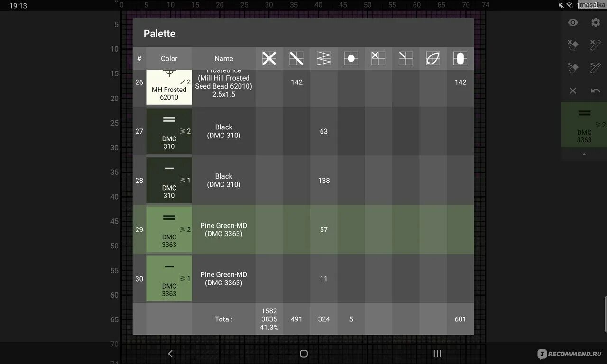Choose the backstitch pencil tool
607x364 pixels.
(596, 68)
